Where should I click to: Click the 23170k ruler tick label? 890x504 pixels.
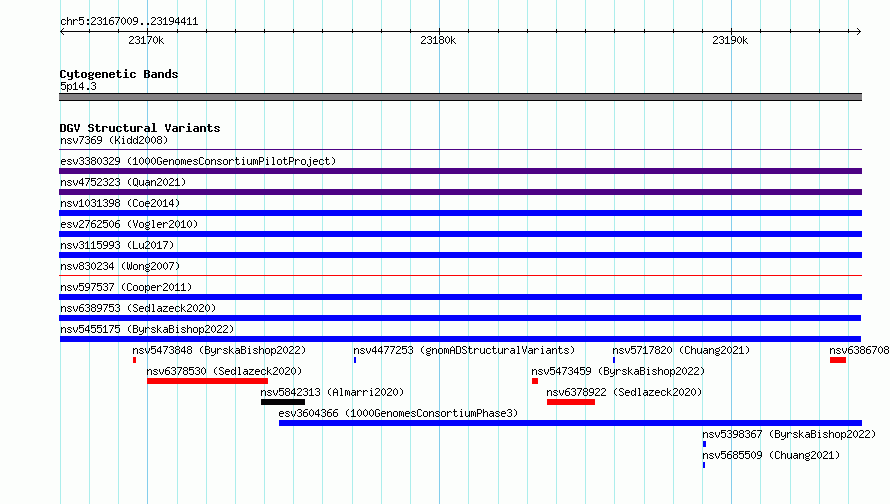click(x=146, y=40)
